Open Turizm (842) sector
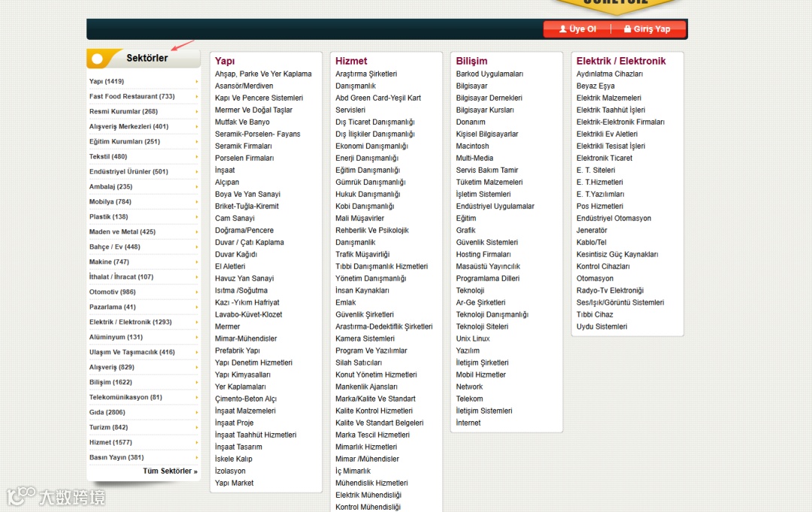This screenshot has width=812, height=512. coord(109,427)
